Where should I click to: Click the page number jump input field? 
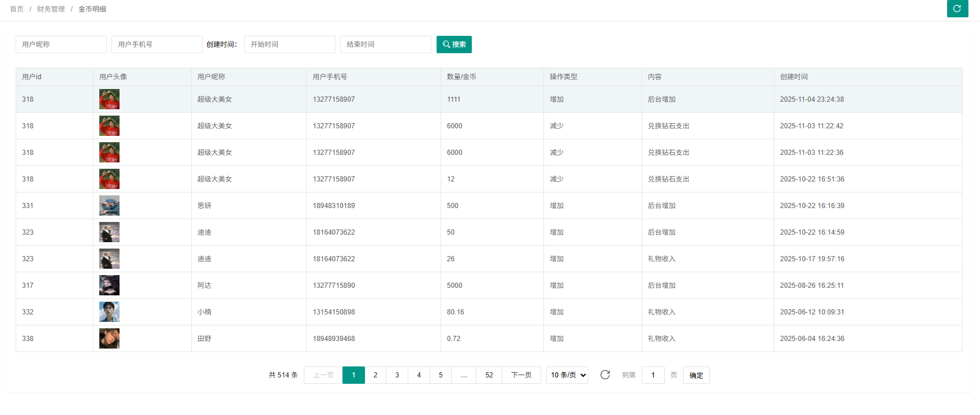653,375
